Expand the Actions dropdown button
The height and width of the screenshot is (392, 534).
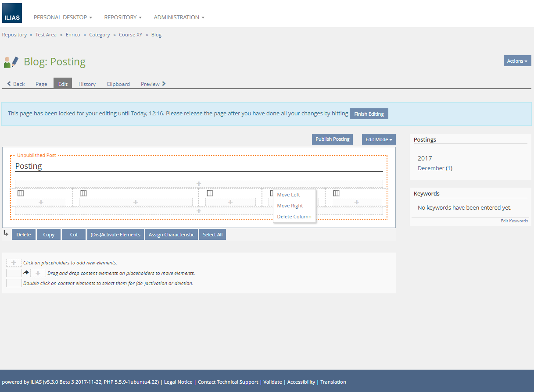coord(517,61)
